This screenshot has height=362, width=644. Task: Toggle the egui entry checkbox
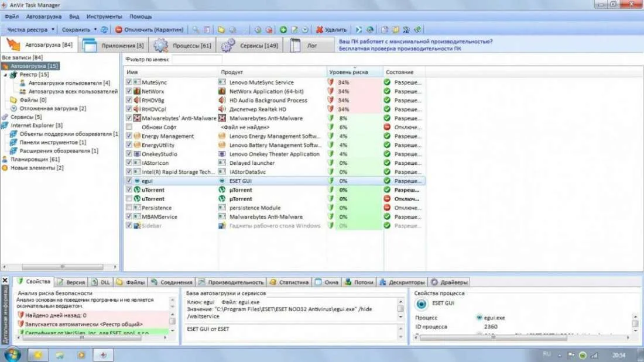point(129,181)
